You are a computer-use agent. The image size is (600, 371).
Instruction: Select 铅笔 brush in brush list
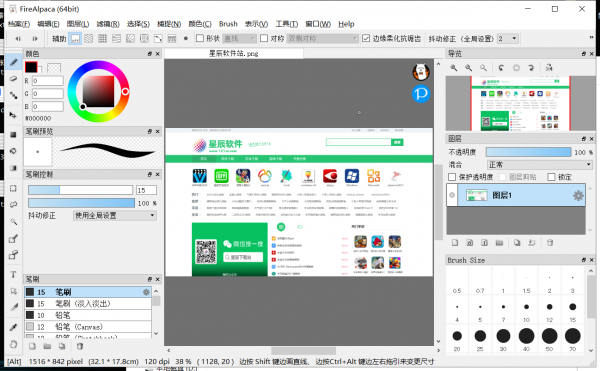(88, 315)
